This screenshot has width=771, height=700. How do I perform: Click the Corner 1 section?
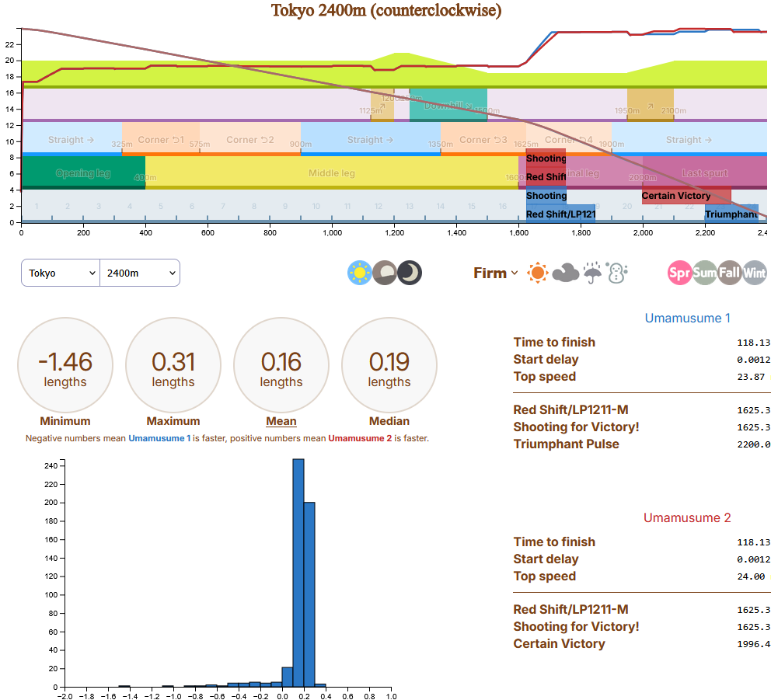pyautogui.click(x=161, y=140)
